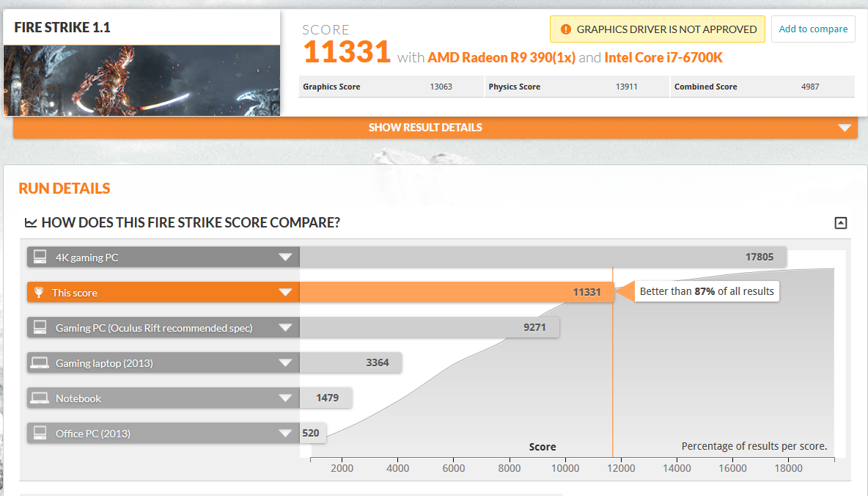Expand the Gaming laptop (2013) dropdown arrow

coord(285,363)
